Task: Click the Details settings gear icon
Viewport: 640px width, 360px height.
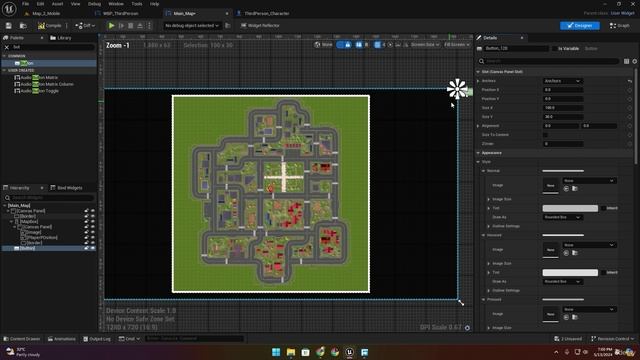Action: coord(634,61)
